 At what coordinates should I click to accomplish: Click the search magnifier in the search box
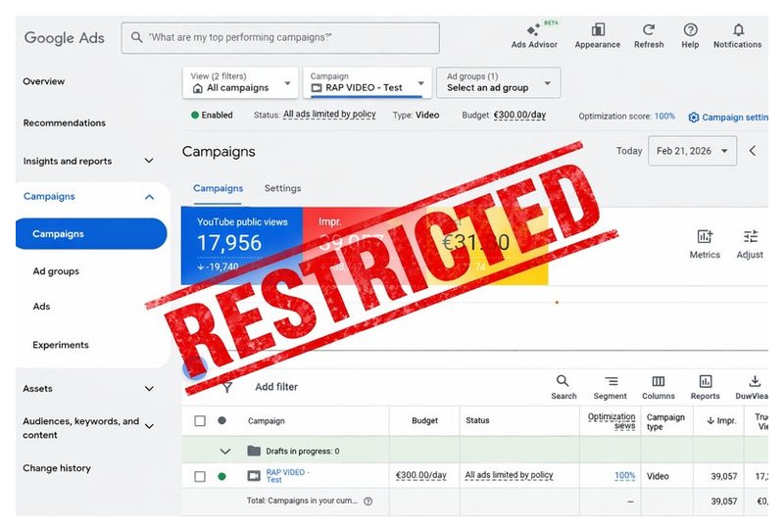[136, 37]
